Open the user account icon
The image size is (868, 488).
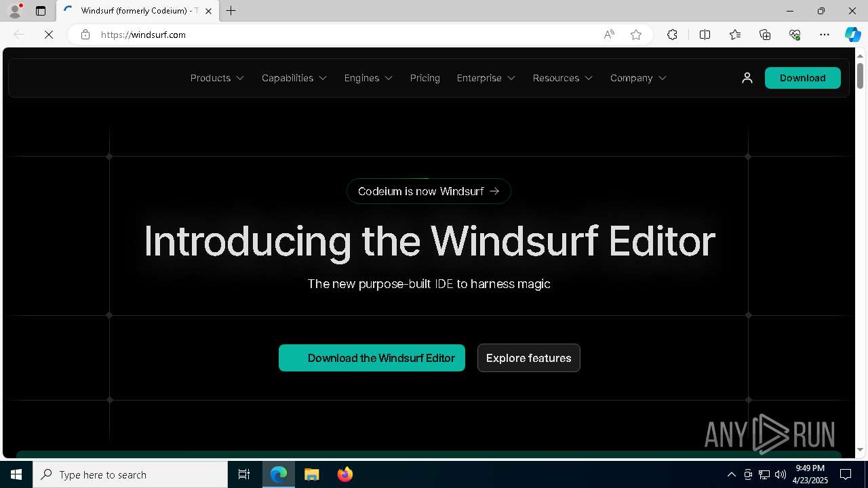click(x=747, y=78)
